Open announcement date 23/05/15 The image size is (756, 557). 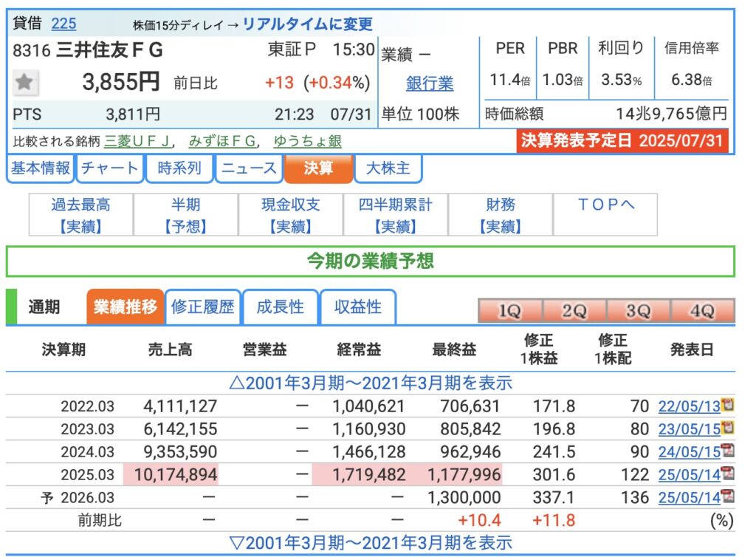click(689, 429)
